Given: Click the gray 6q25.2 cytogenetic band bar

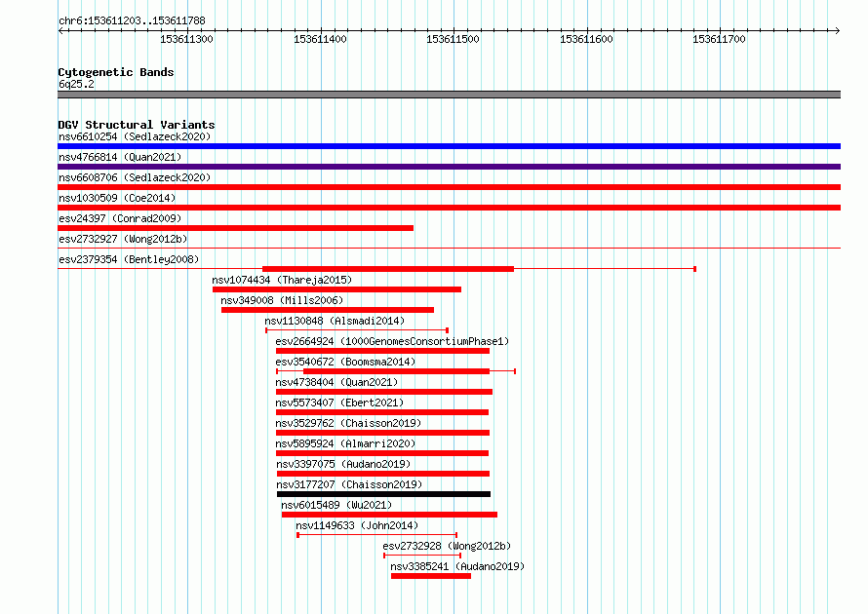Looking at the screenshot, I should 449,95.
